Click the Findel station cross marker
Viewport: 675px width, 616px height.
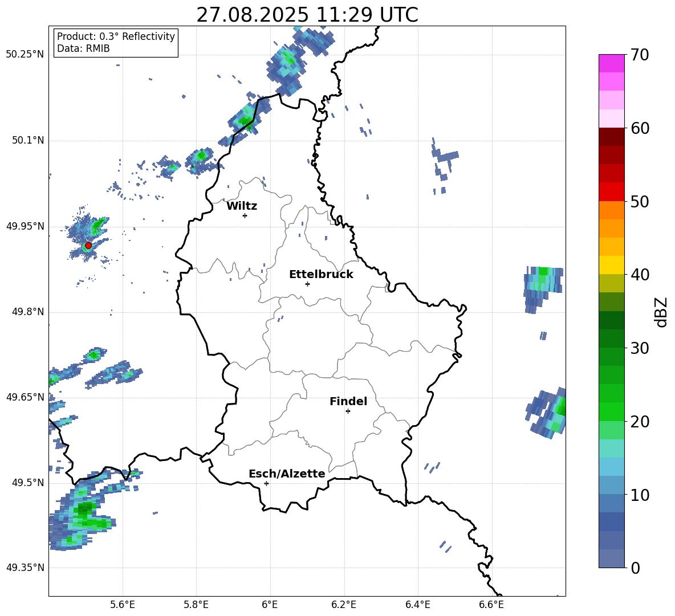[348, 411]
